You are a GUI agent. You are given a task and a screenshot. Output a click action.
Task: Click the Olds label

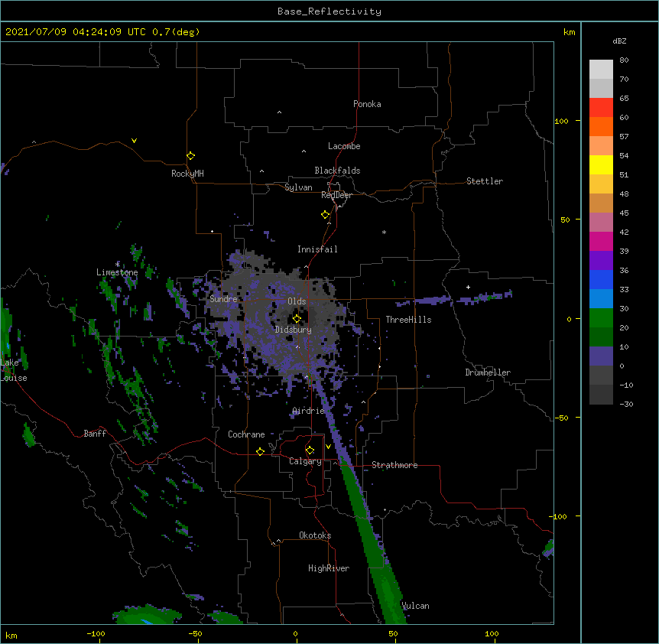click(297, 301)
